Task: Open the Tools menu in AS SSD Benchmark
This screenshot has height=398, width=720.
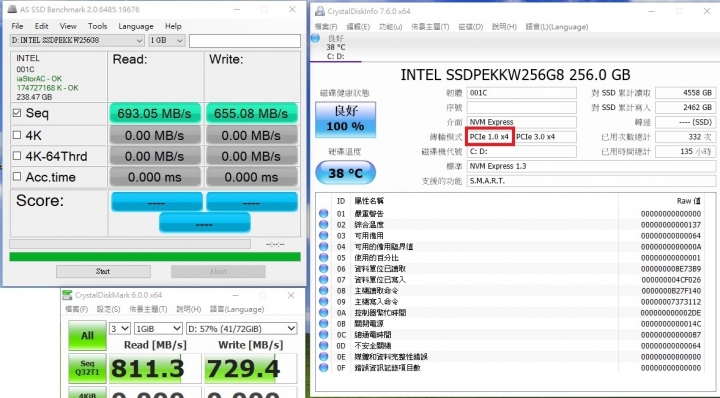Action: click(x=97, y=26)
